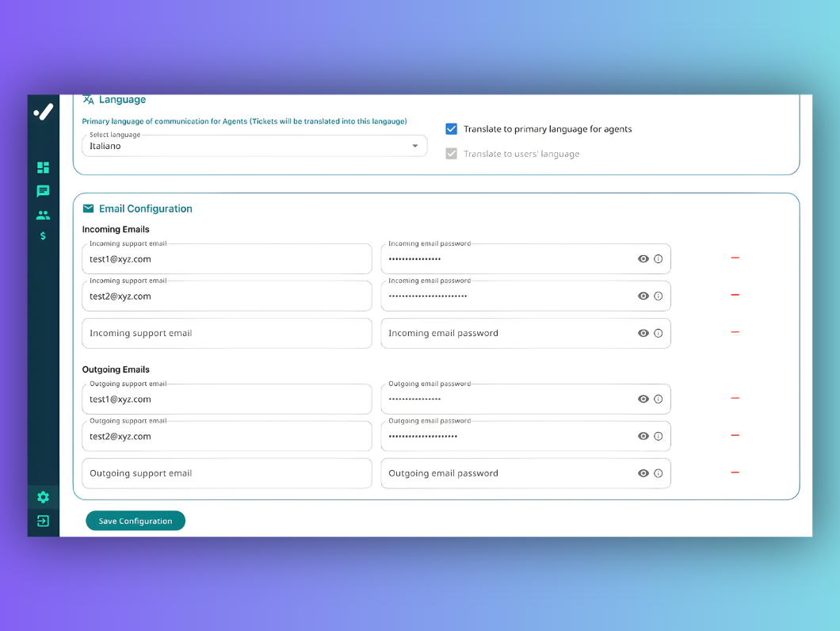Click the translate icon beside Language heading
Viewport: 840px width, 631px height.
tap(88, 99)
